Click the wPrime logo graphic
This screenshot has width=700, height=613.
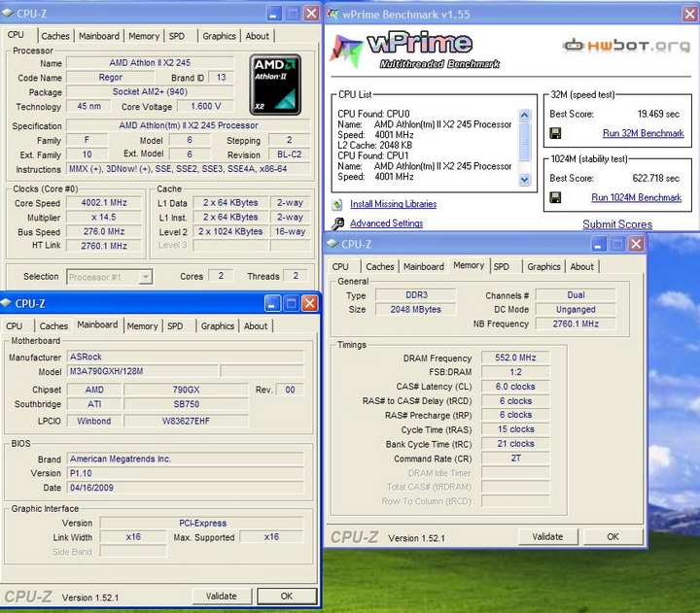click(414, 50)
